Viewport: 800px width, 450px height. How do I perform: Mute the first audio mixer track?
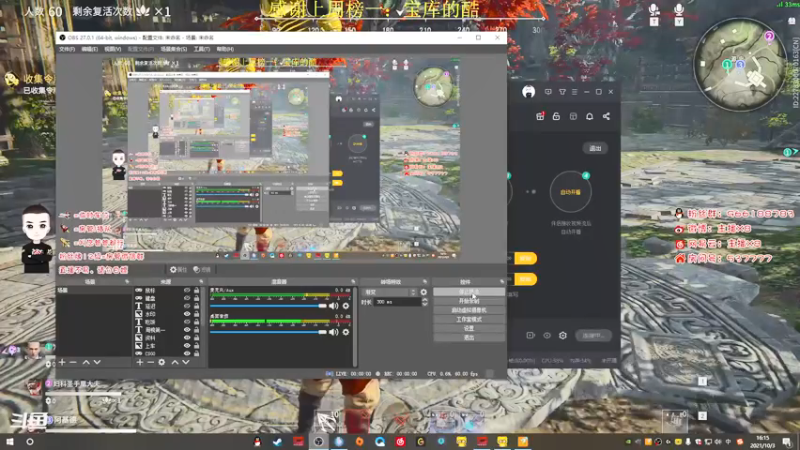click(334, 306)
